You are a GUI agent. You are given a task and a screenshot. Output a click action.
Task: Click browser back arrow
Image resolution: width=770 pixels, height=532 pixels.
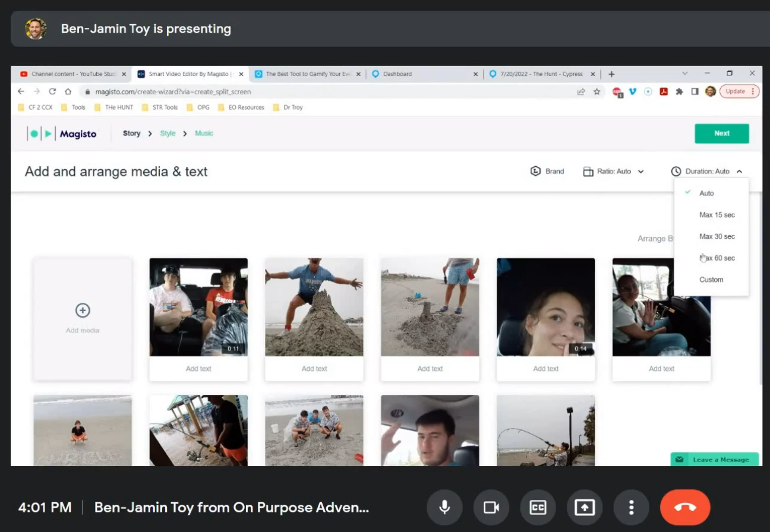(x=21, y=91)
